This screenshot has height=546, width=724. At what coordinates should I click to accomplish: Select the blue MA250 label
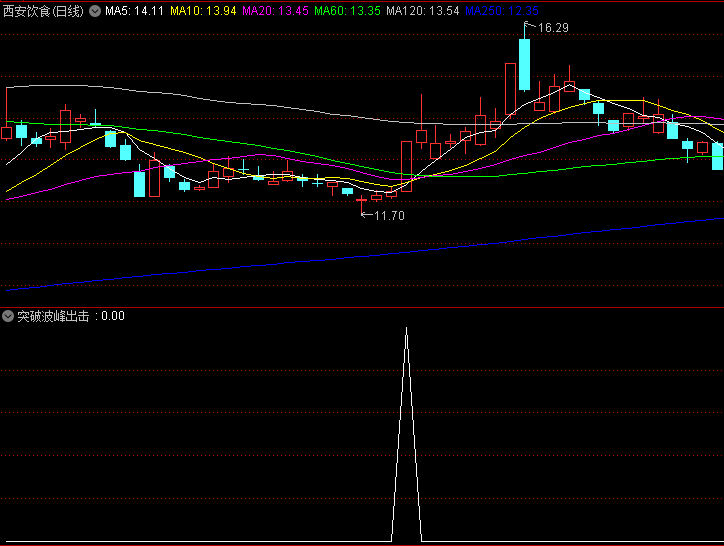501,11
